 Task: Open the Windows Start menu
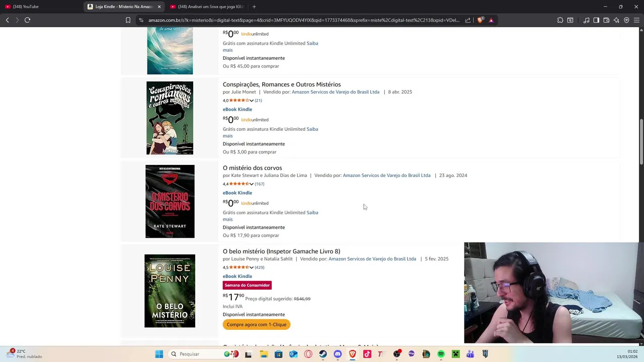159,354
